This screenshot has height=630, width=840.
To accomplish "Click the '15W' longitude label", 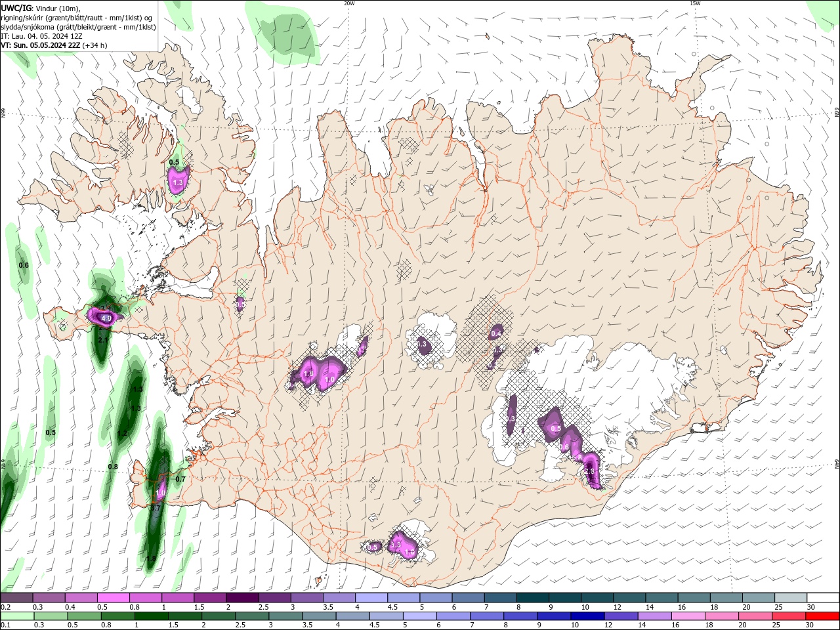I will [x=695, y=3].
